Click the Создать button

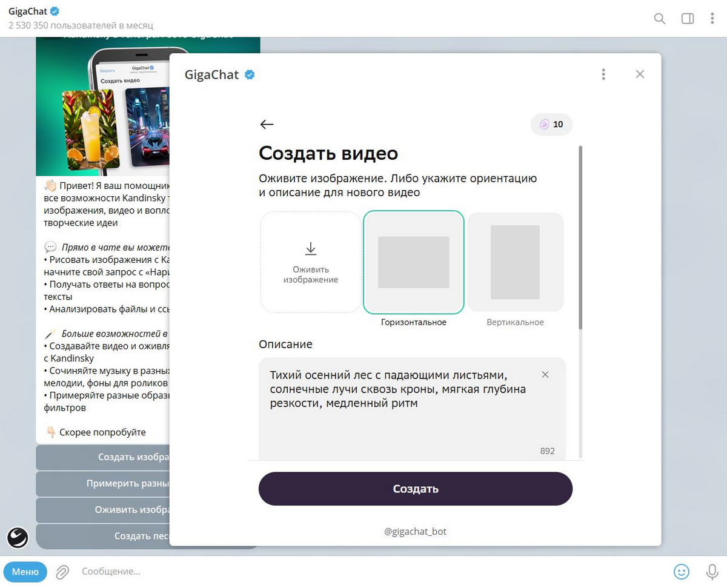415,489
